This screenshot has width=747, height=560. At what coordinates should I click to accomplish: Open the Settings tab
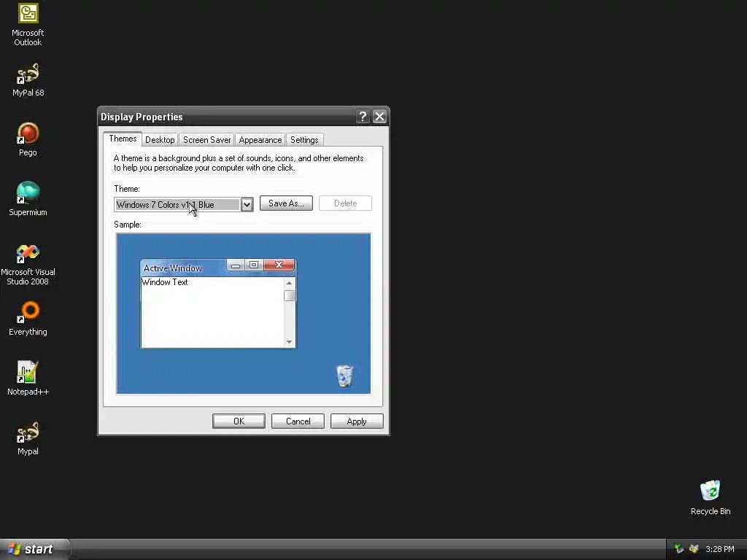point(304,140)
